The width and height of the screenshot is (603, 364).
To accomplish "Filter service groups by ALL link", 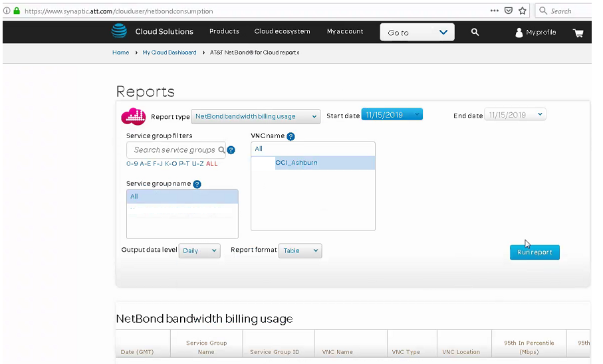I will [x=212, y=163].
